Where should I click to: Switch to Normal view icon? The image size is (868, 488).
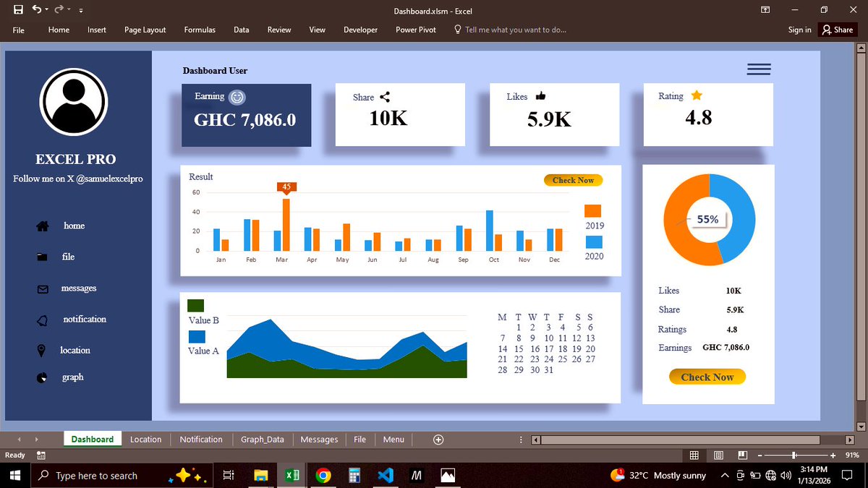[x=694, y=455]
